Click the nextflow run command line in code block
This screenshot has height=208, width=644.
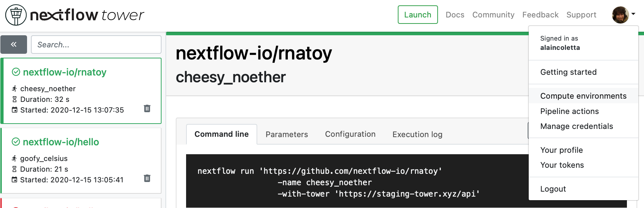[320, 171]
